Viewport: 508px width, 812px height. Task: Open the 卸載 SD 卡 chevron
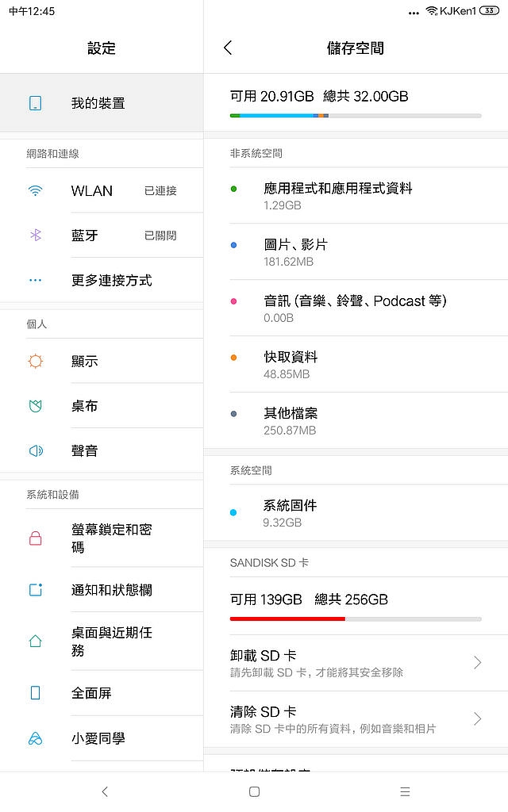click(x=477, y=662)
